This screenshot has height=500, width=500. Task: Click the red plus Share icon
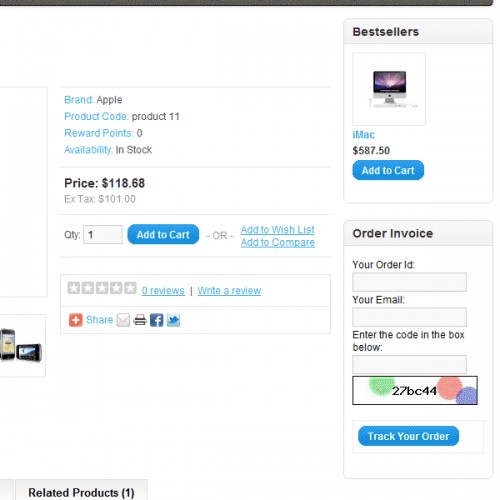click(76, 320)
